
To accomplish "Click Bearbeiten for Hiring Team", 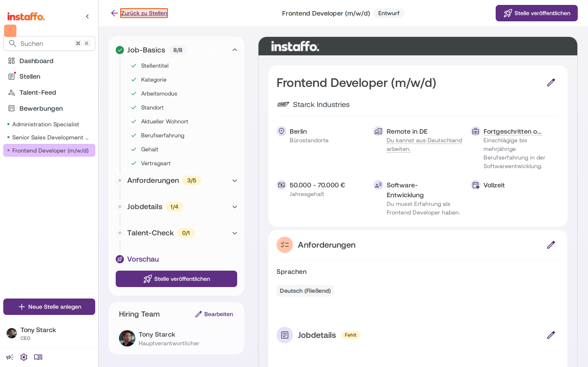I will click(214, 314).
